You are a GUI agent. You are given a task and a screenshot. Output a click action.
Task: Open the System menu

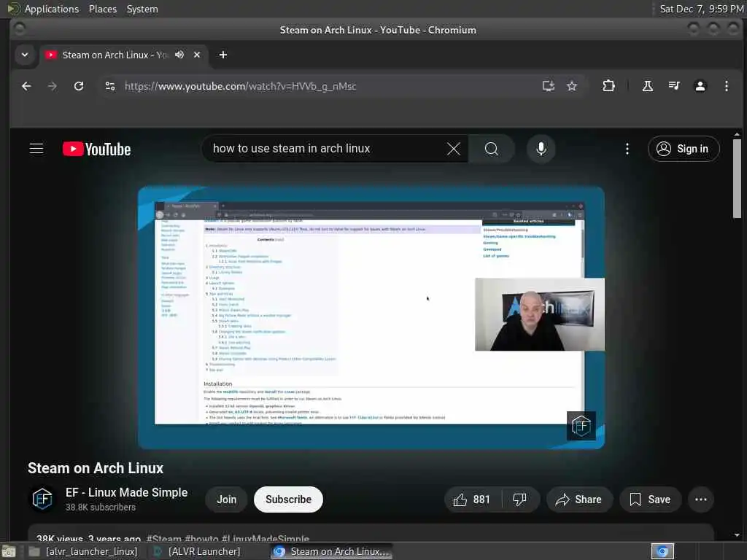pyautogui.click(x=142, y=9)
